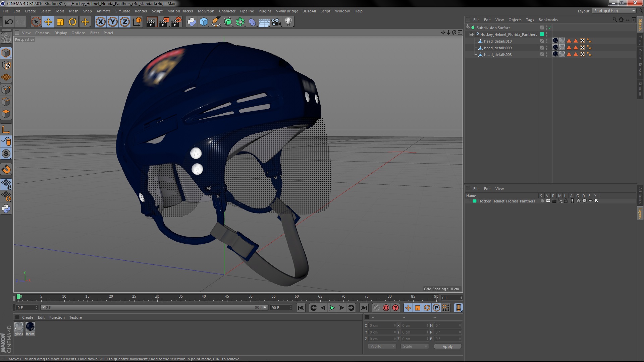Open the deformer objects icon
The height and width of the screenshot is (362, 644).
click(x=252, y=22)
